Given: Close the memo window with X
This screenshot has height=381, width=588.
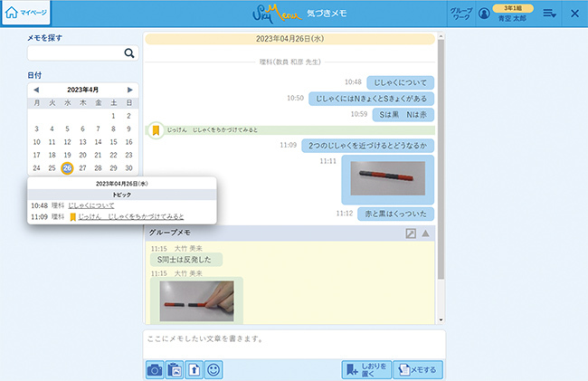Looking at the screenshot, I should pyautogui.click(x=574, y=14).
